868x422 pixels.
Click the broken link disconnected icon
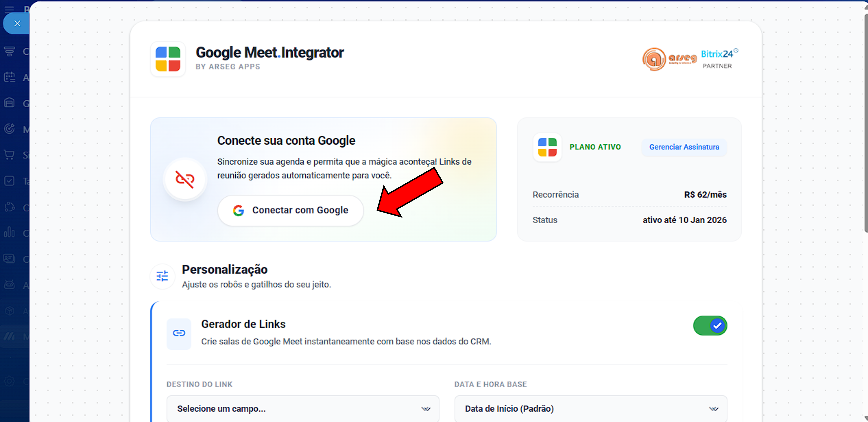[185, 179]
